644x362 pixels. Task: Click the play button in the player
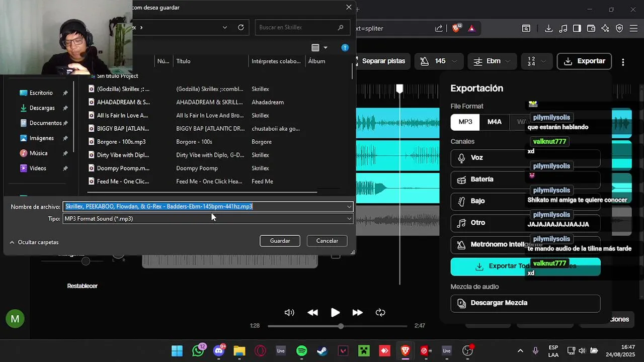[x=335, y=313]
